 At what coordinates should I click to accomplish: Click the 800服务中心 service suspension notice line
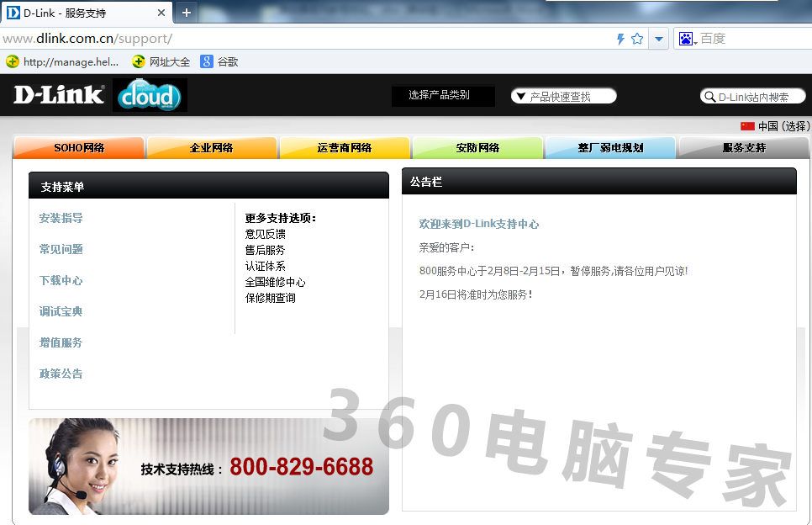click(553, 271)
